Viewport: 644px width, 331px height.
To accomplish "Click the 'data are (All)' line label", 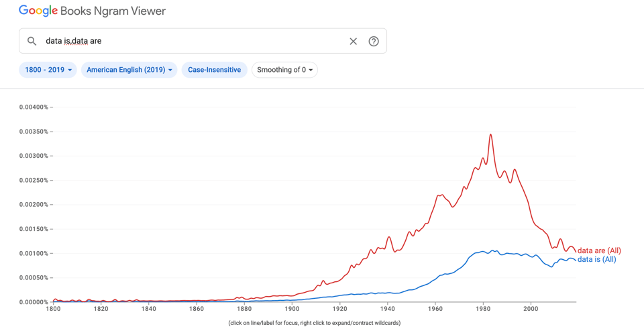I will pos(599,250).
